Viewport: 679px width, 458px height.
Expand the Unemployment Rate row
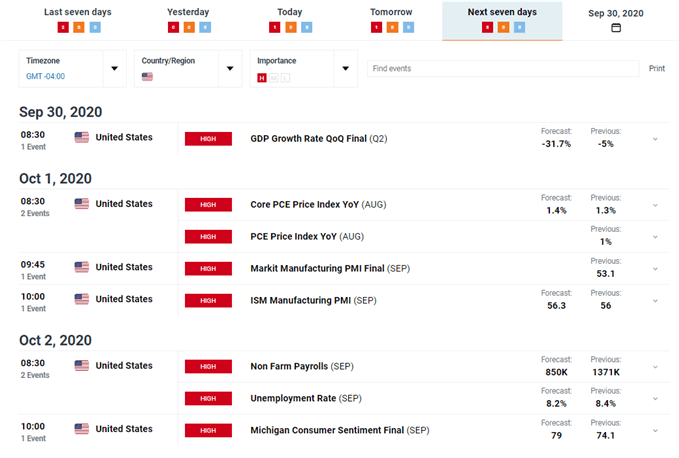point(655,399)
